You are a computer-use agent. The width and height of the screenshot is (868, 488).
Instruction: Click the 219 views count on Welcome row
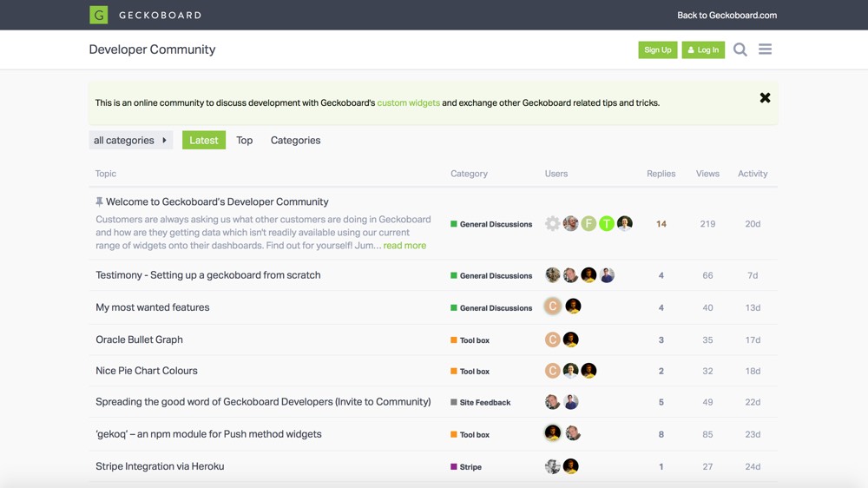[x=707, y=224]
